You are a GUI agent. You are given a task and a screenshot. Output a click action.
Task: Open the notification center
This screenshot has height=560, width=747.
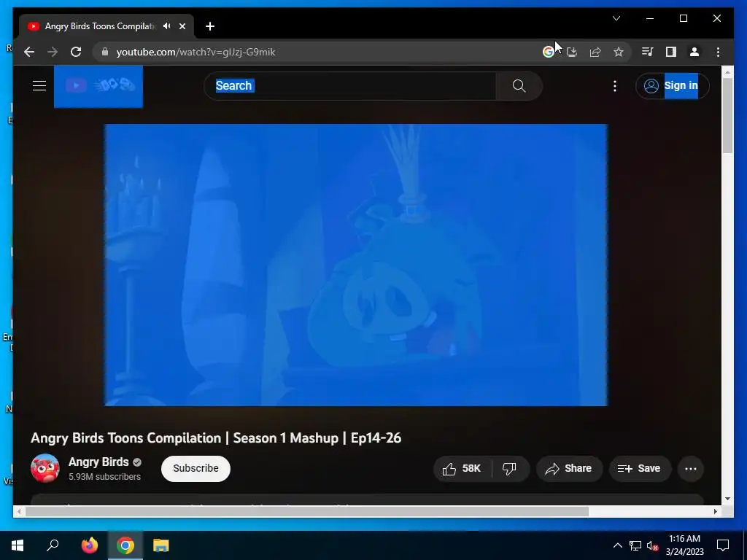[723, 545]
